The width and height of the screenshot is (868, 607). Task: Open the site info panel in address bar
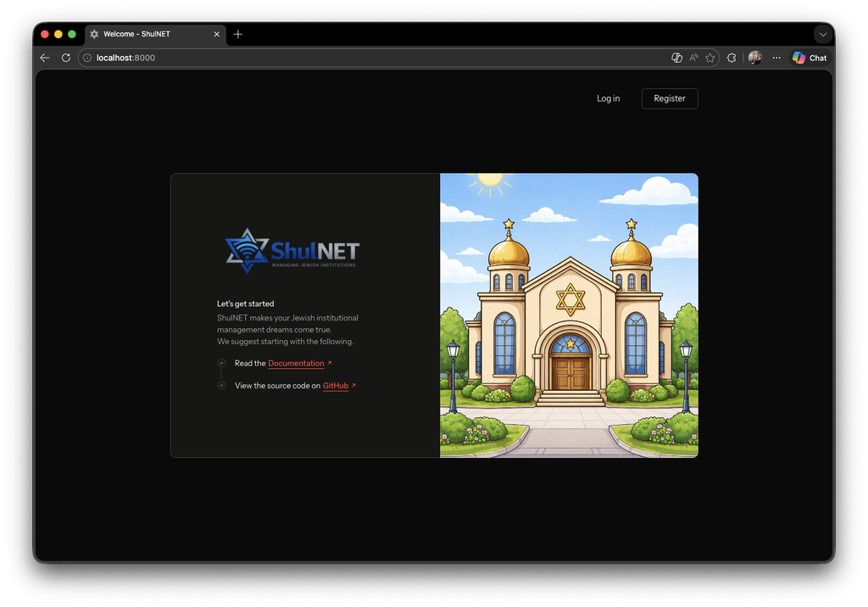(x=87, y=58)
